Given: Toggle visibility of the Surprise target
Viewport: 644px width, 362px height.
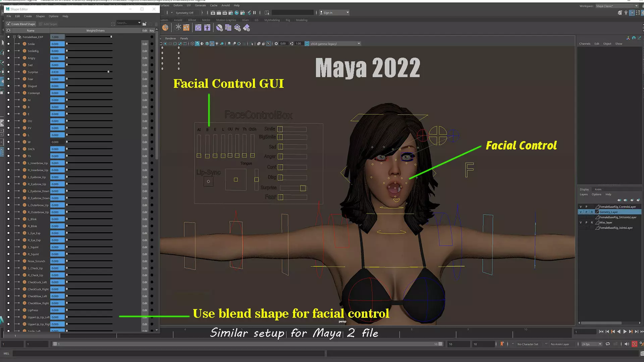Looking at the screenshot, I should point(8,72).
